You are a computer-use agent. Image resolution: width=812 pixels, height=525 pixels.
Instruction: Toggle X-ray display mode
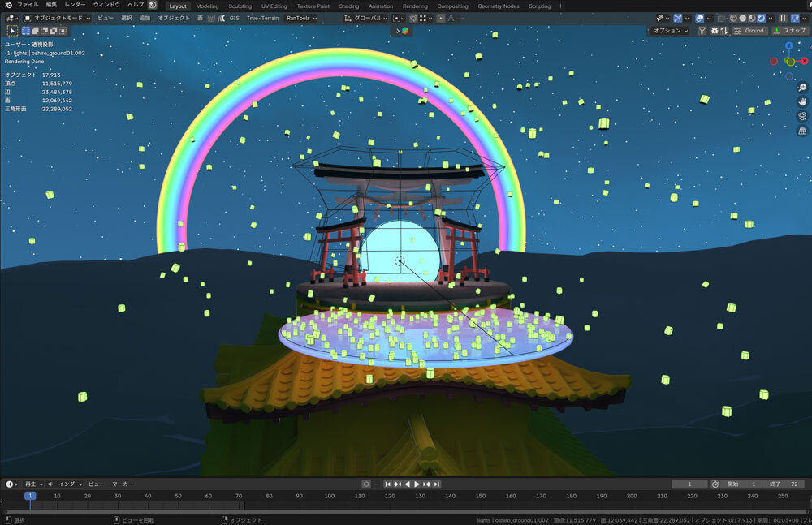click(x=721, y=18)
